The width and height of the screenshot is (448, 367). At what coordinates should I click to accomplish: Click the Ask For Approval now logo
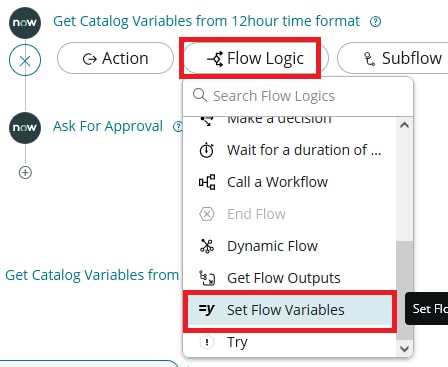tap(25, 128)
